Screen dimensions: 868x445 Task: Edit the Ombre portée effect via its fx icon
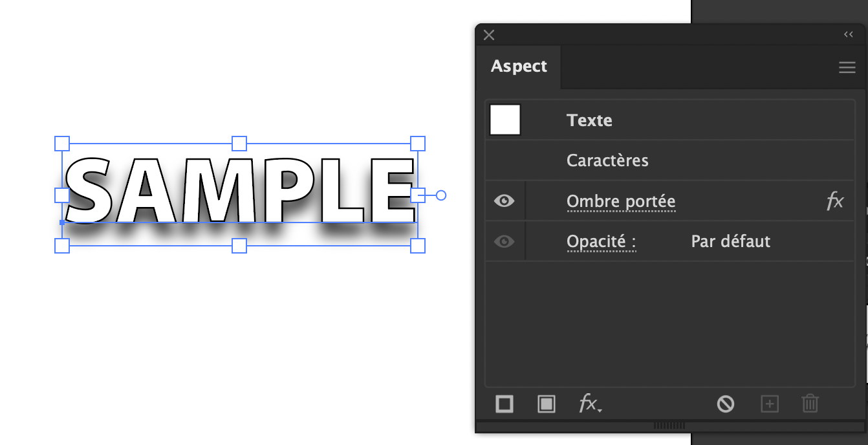coord(836,201)
